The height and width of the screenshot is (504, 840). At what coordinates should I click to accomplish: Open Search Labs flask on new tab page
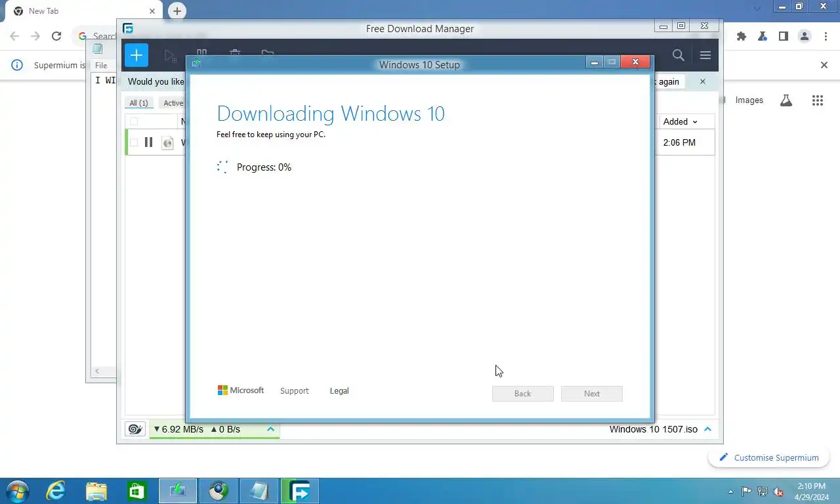pos(786,100)
